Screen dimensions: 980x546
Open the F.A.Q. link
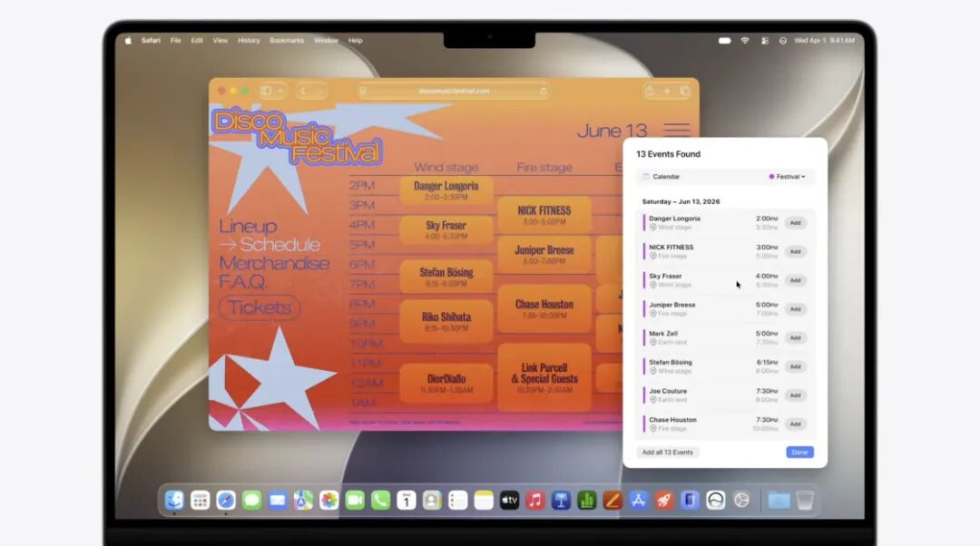[242, 282]
